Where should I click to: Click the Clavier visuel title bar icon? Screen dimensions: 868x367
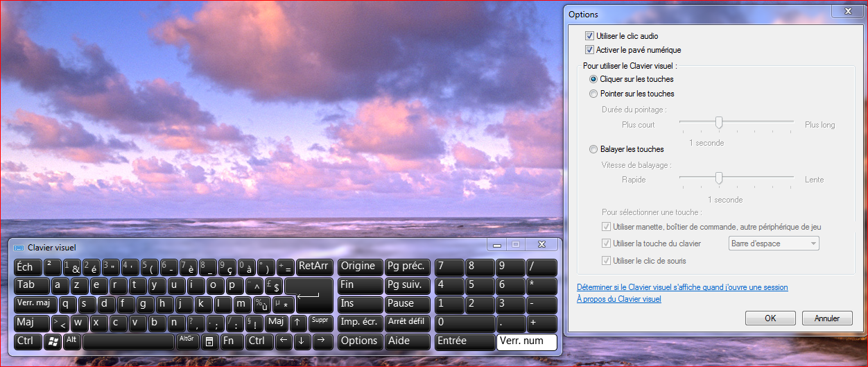(x=18, y=248)
